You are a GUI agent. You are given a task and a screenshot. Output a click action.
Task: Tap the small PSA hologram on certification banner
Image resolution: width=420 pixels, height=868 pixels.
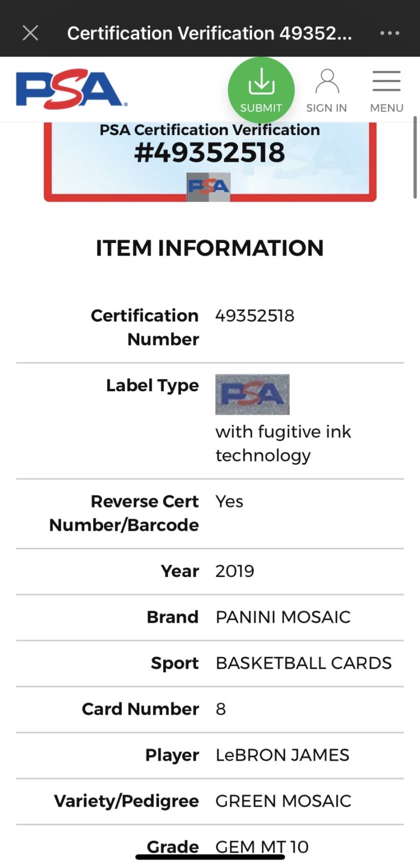[x=208, y=186]
